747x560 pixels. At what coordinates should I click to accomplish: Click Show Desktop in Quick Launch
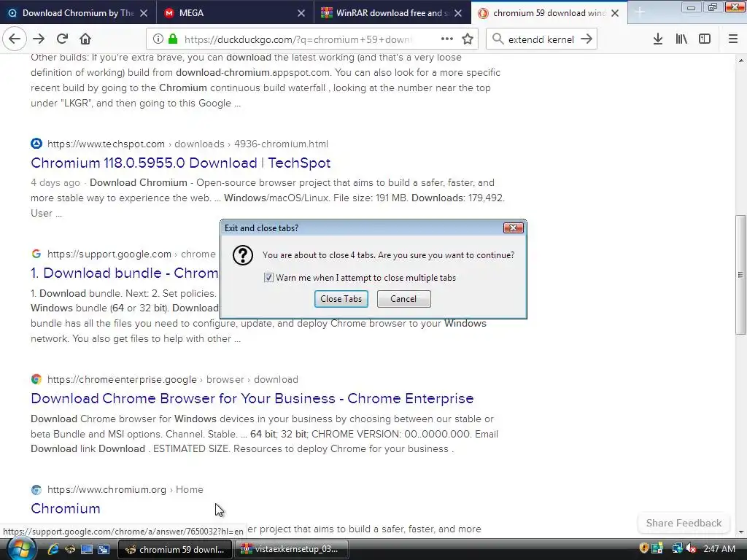tap(87, 549)
